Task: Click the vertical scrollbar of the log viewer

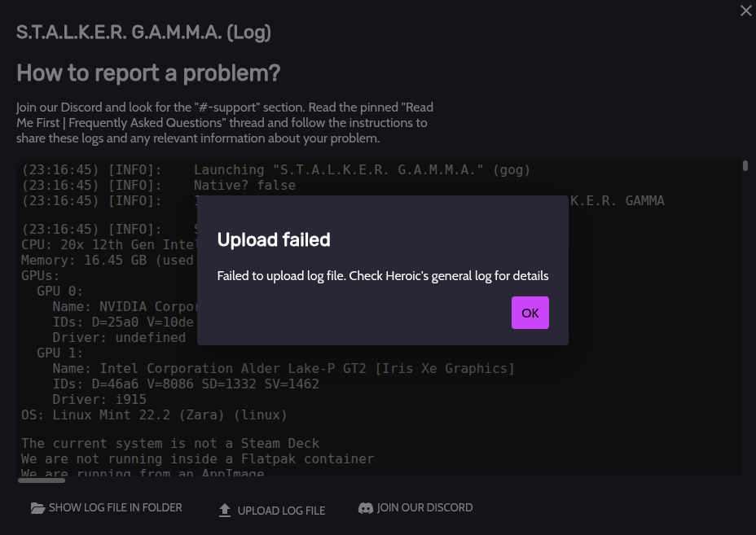Action: click(745, 165)
